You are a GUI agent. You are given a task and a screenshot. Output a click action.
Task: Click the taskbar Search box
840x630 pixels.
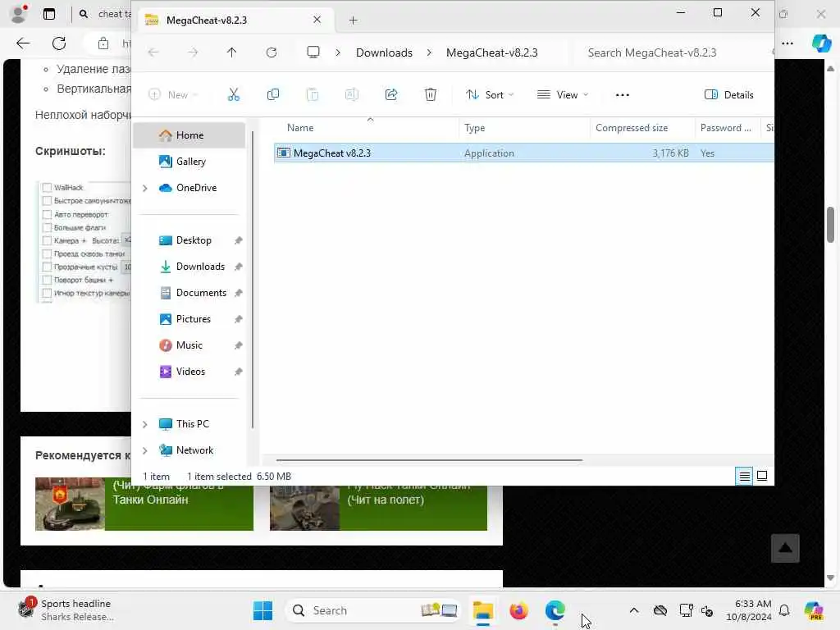(374, 610)
